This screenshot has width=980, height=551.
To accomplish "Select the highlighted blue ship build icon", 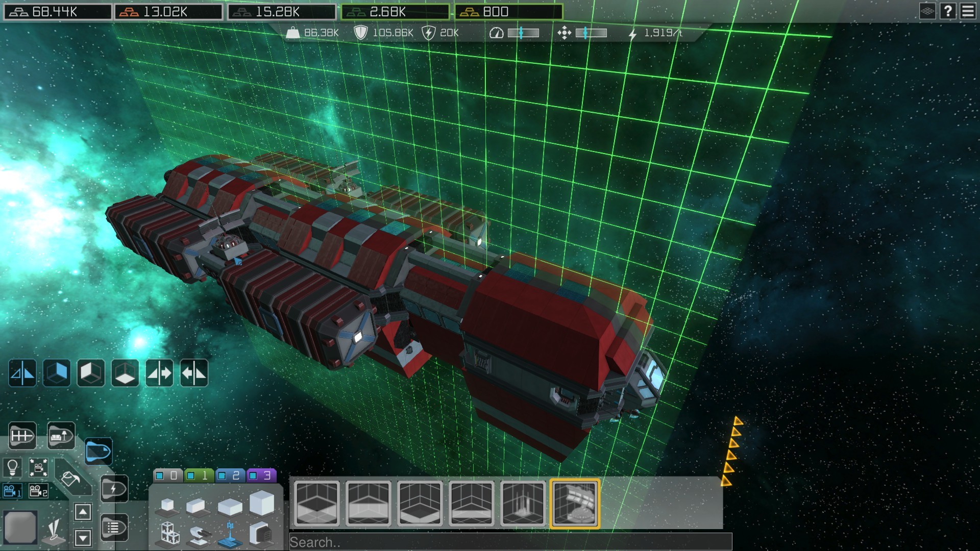I will click(x=99, y=452).
